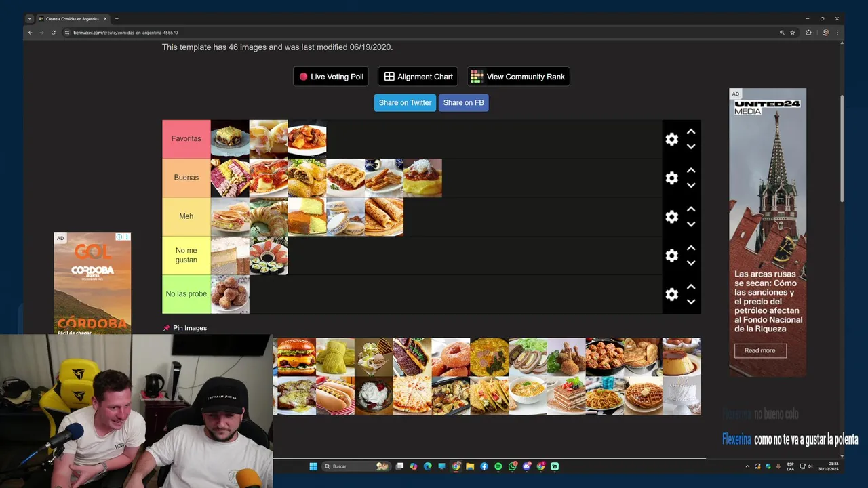Open Discord from the taskbar
Viewport: 868px width, 488px height.
[x=526, y=466]
